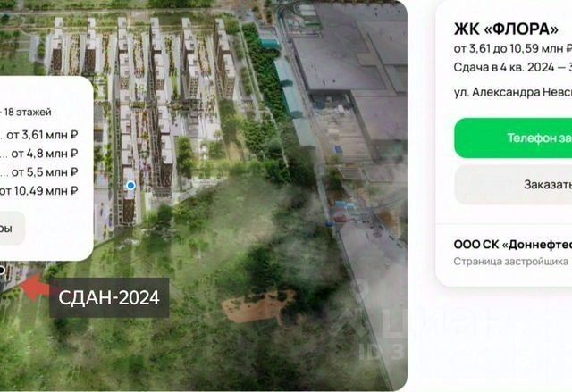The height and width of the screenshot is (392, 572).
Task: Click the 18 этажей text in popup
Action: click(28, 112)
